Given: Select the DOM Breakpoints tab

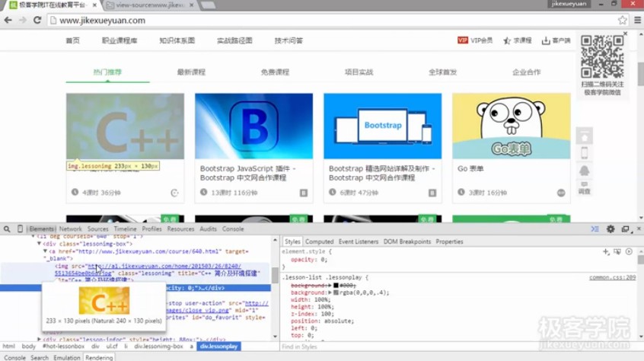Looking at the screenshot, I should [407, 241].
